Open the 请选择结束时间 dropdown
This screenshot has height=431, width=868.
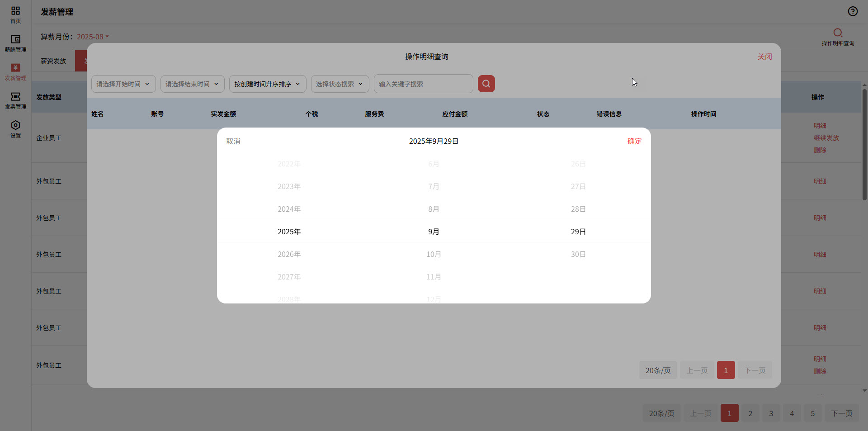192,84
